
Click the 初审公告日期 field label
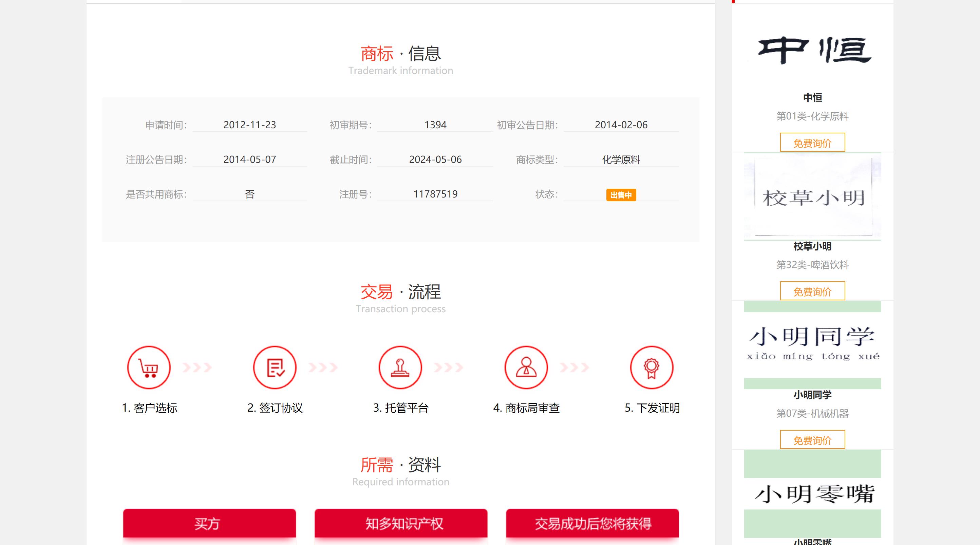(x=527, y=125)
